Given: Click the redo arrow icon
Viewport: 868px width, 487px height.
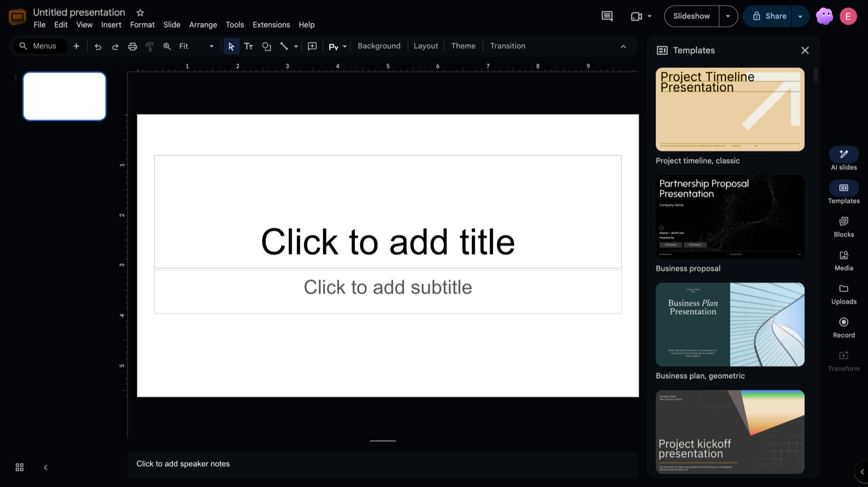Looking at the screenshot, I should point(115,47).
